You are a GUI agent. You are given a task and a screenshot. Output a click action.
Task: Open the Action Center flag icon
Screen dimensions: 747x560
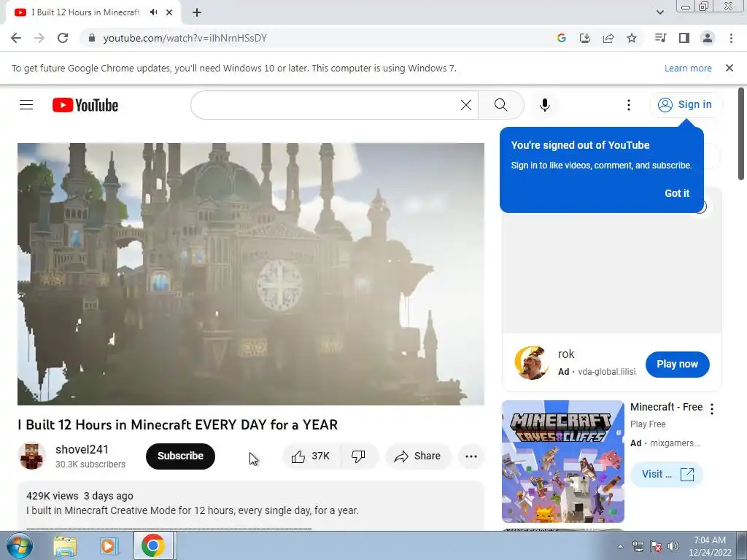[x=656, y=546]
